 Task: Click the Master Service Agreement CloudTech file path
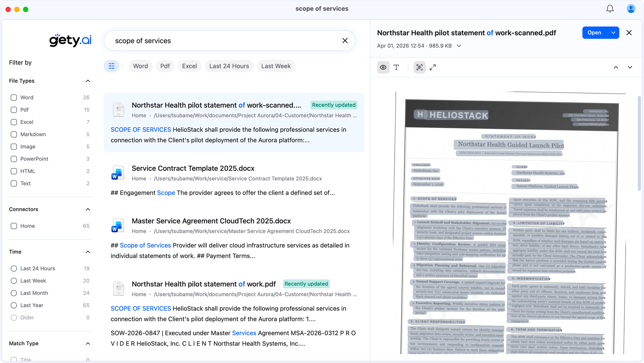(252, 231)
